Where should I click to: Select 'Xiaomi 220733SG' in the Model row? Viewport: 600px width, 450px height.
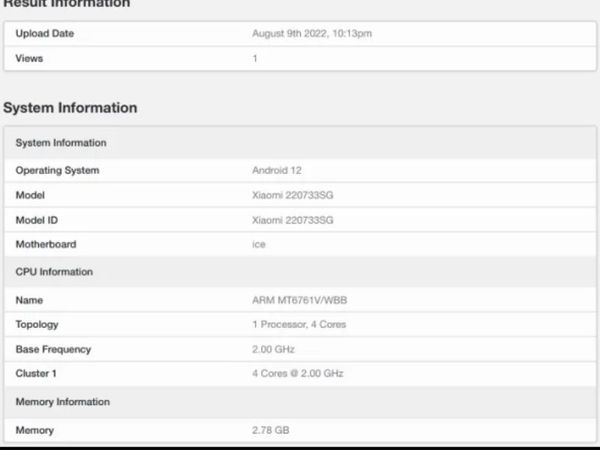(x=293, y=195)
